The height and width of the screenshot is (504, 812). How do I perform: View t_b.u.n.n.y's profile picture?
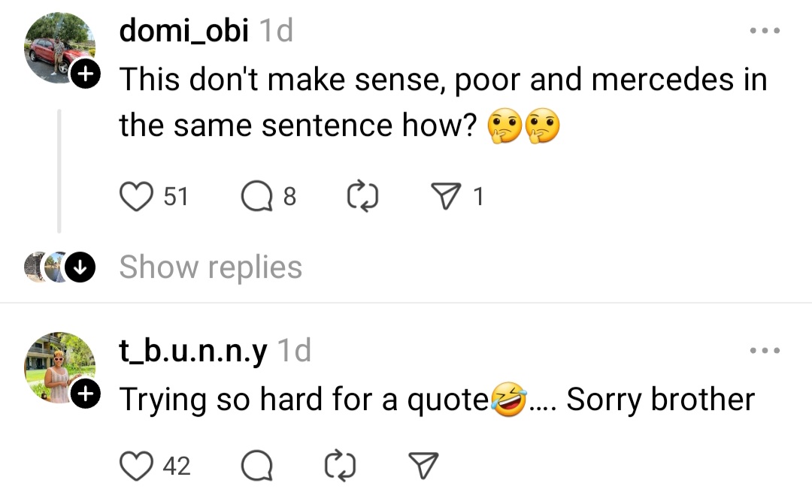coord(59,366)
